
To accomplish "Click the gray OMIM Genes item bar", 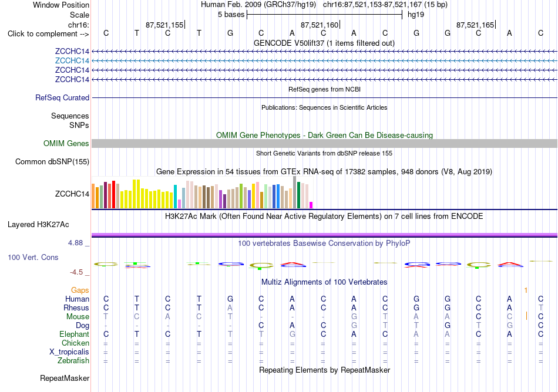I will 324,144.
